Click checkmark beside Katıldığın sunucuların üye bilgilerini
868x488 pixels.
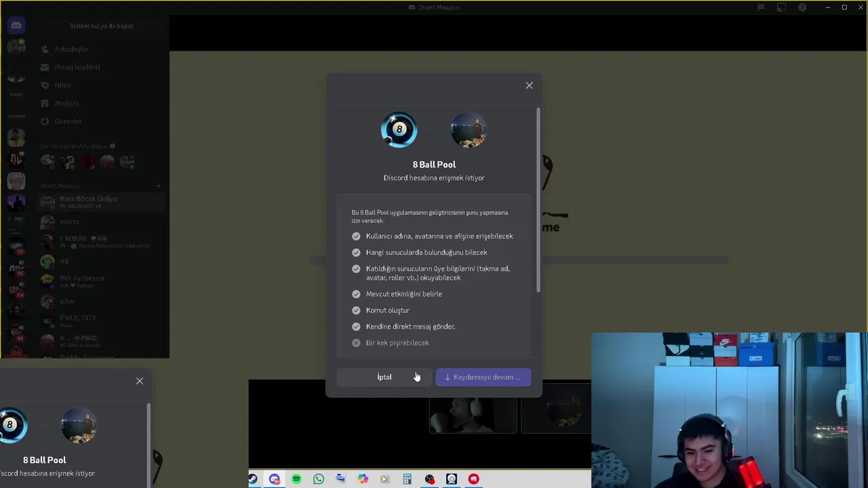point(356,268)
